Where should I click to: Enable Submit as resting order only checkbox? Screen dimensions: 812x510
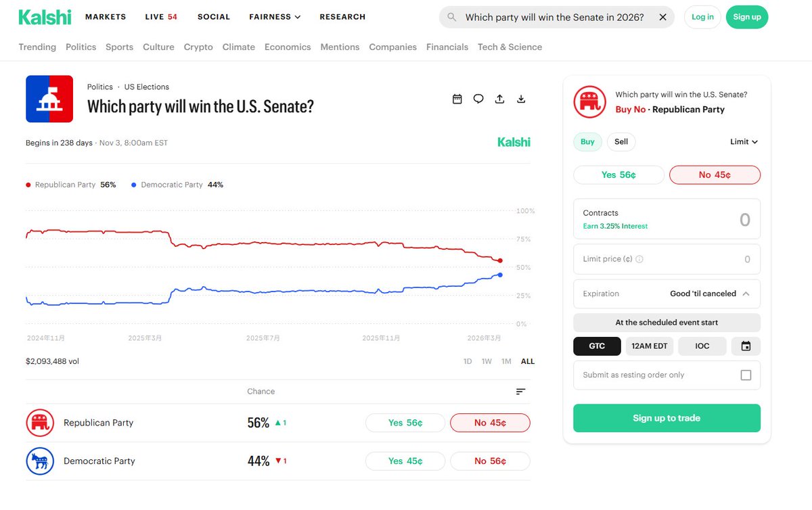pos(746,375)
